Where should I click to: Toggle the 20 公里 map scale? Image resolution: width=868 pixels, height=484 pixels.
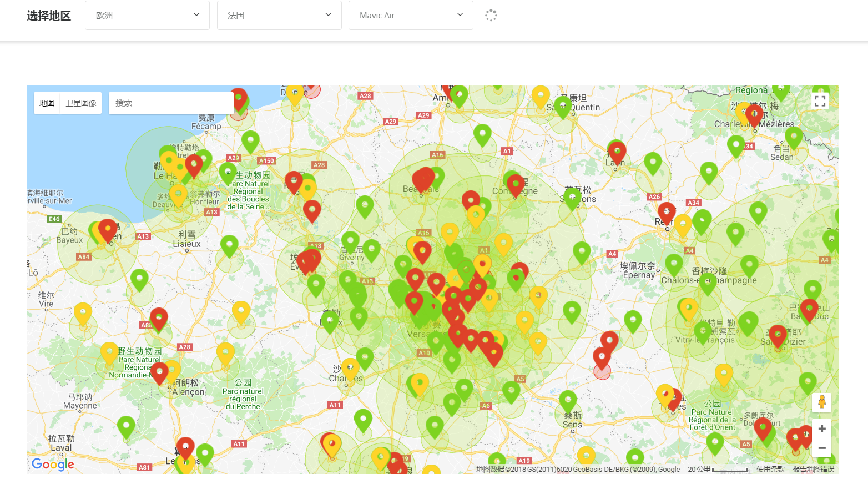(x=718, y=469)
